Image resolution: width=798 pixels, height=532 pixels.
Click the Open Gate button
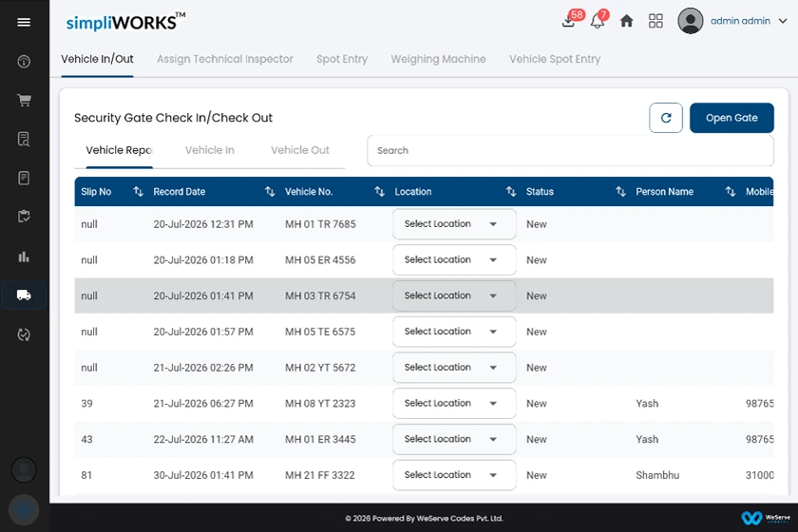tap(731, 118)
